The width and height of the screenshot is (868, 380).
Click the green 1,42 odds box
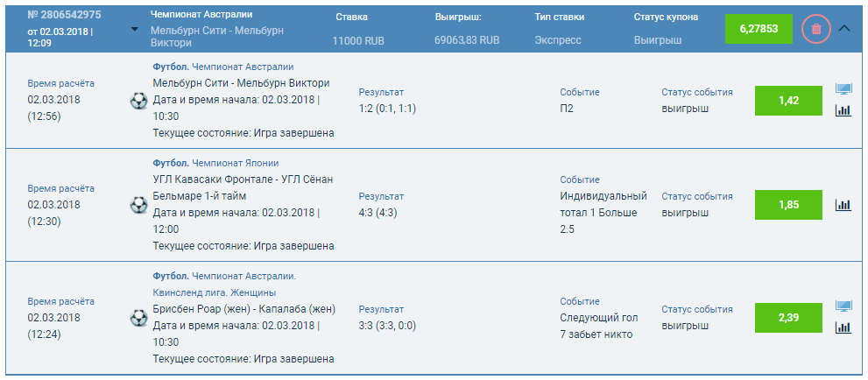pyautogui.click(x=788, y=101)
